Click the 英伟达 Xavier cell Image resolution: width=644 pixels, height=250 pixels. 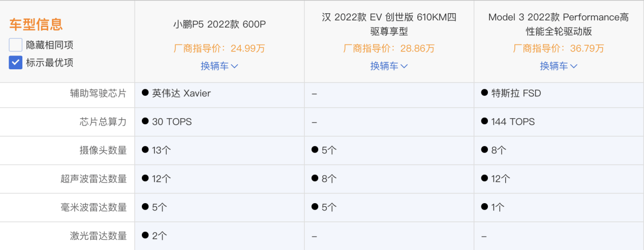pos(181,94)
